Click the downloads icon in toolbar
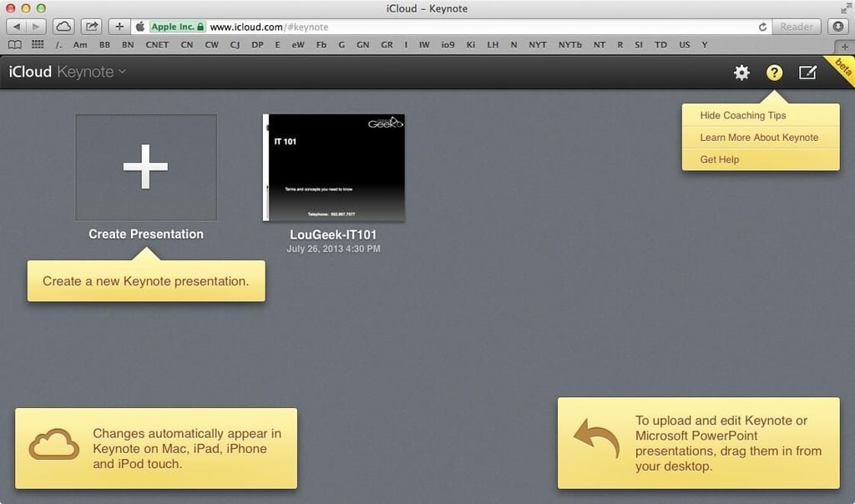The width and height of the screenshot is (855, 504). 838,26
